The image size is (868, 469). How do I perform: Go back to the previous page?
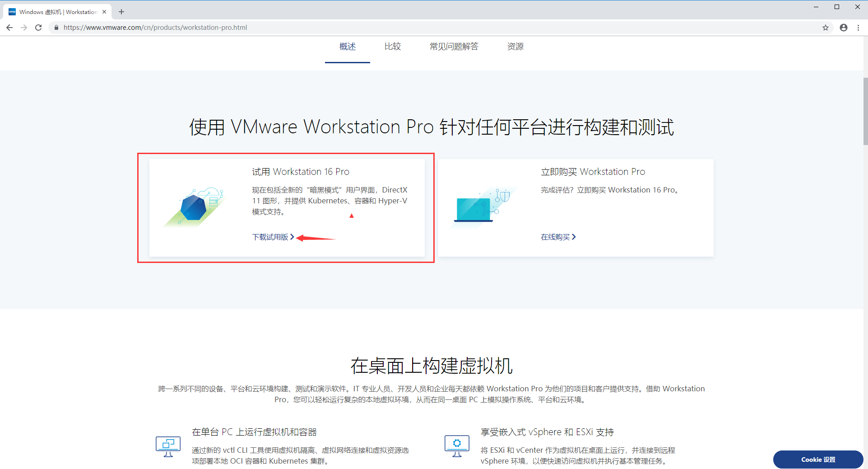[x=9, y=28]
